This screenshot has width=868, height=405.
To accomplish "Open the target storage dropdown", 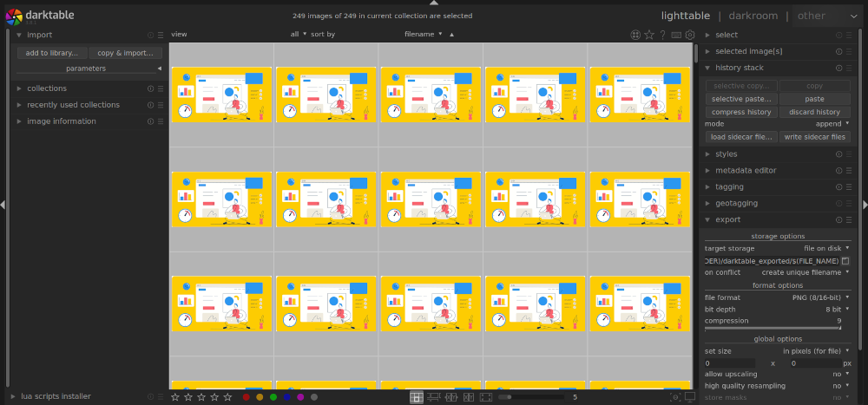I will (x=778, y=248).
